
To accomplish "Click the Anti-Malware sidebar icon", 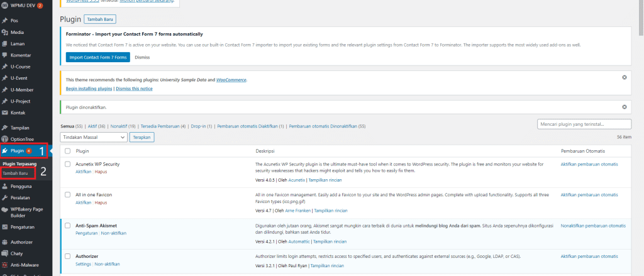I will [x=4, y=265].
